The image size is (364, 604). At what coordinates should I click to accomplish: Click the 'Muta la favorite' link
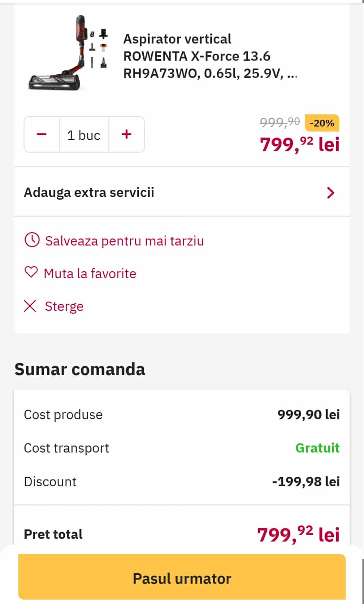90,273
